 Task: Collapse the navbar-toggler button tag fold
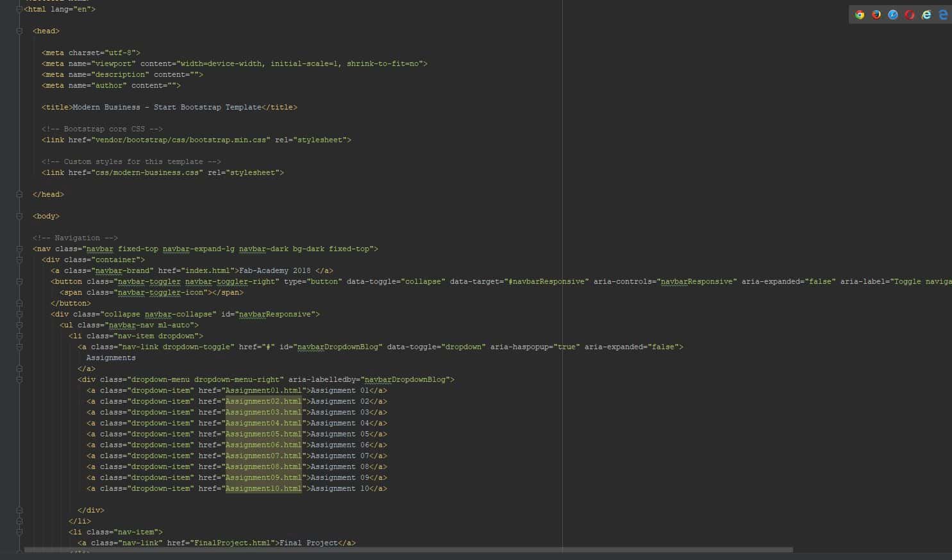tap(19, 281)
